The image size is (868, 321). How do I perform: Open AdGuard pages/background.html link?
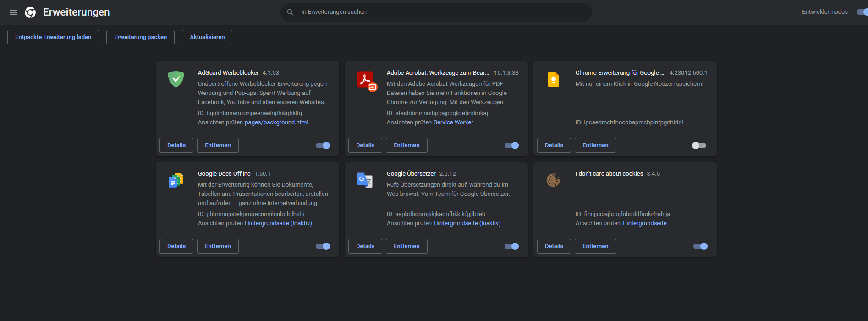[276, 122]
